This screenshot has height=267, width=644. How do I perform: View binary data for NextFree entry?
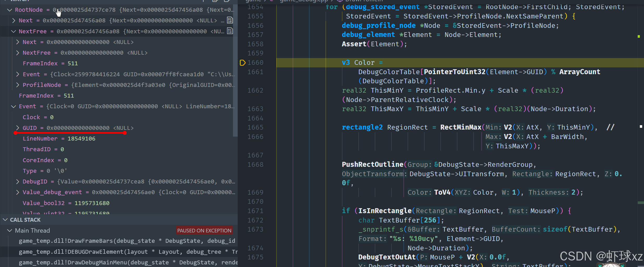tap(230, 31)
